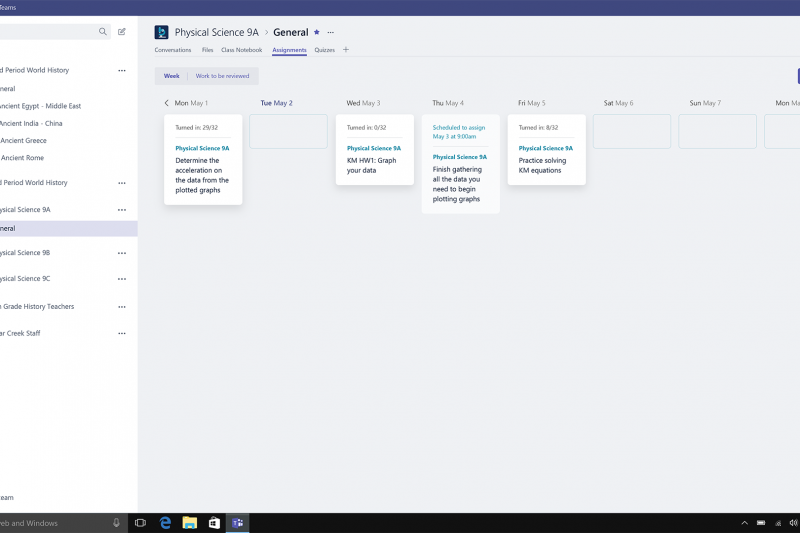This screenshot has width=800, height=533.
Task: Open Microsoft Store from taskbar
Action: (214, 523)
